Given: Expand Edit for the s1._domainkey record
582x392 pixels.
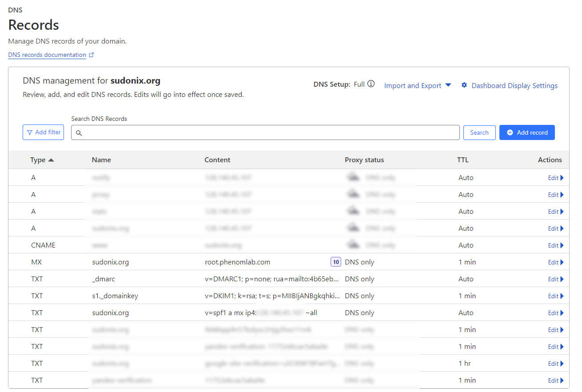Looking at the screenshot, I should click(555, 296).
